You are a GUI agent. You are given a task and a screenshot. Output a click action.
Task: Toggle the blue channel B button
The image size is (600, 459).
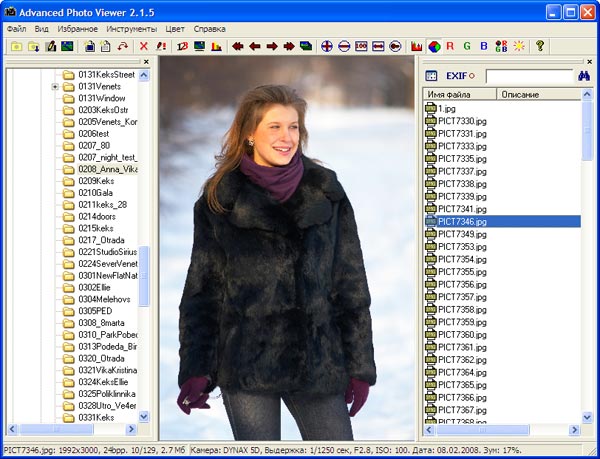484,46
